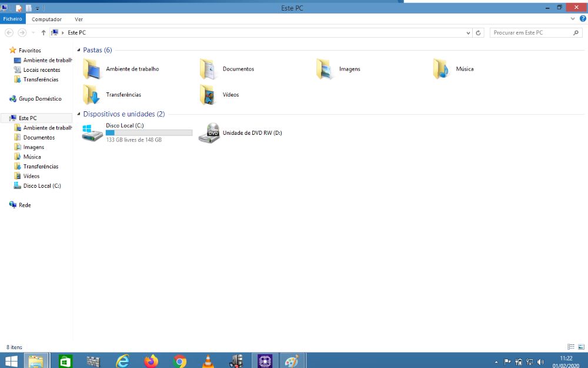Open the address bar history dropdown
The height and width of the screenshot is (368, 588).
coord(469,33)
